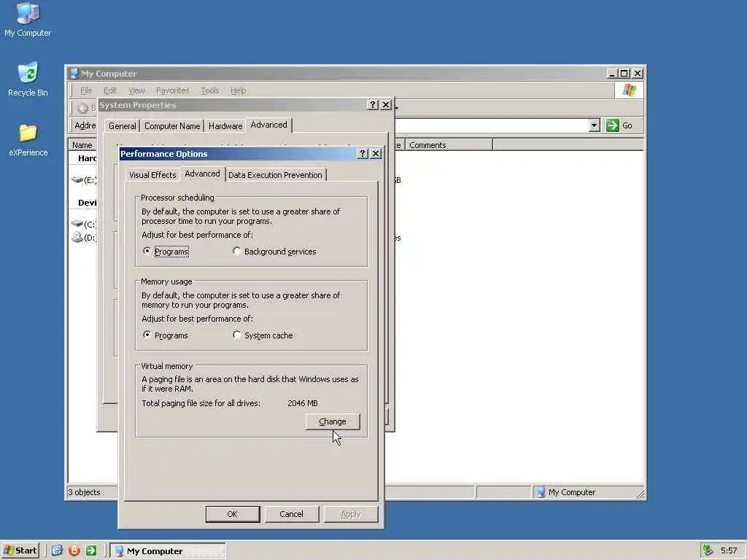
Task: Open the Hardware tab in System Properties
Action: 225,125
